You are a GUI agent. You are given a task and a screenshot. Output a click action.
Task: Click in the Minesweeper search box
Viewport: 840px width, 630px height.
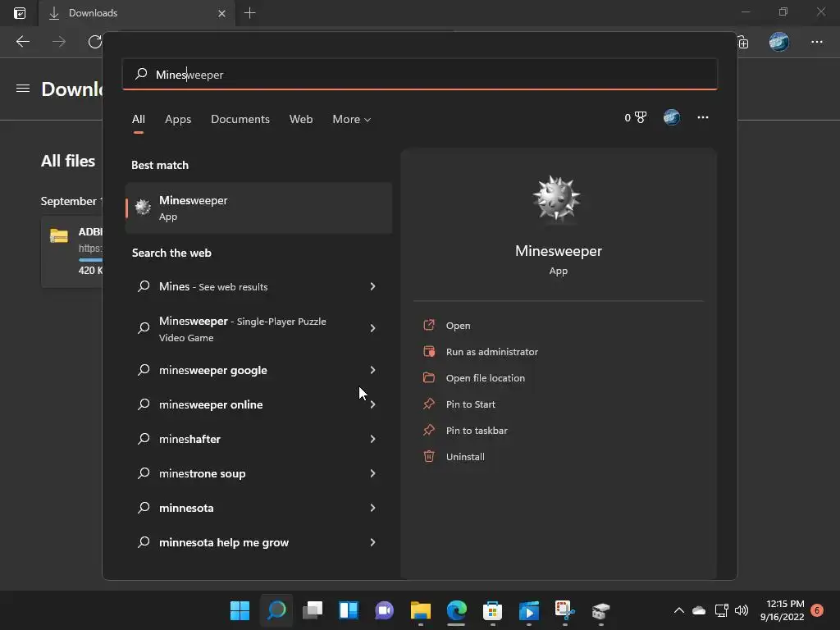click(420, 74)
